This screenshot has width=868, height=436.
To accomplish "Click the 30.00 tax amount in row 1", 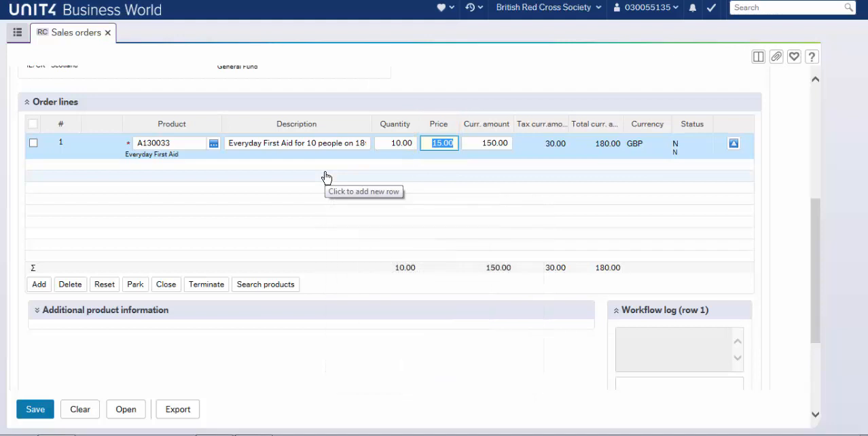I will [x=556, y=143].
